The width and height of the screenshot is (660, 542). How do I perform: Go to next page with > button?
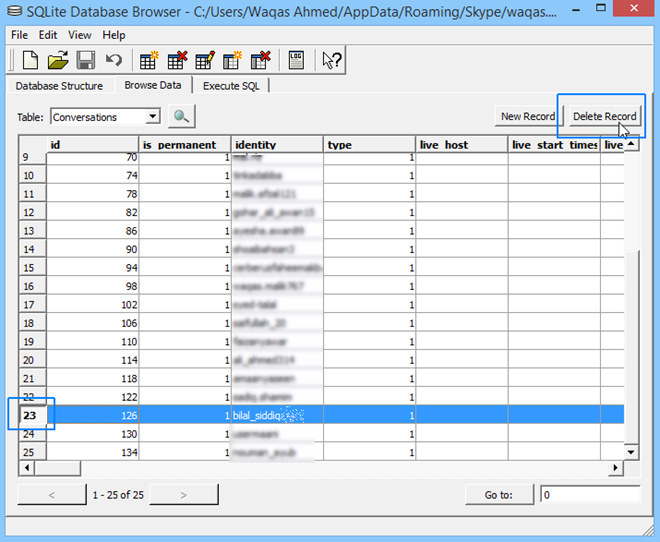[184, 495]
